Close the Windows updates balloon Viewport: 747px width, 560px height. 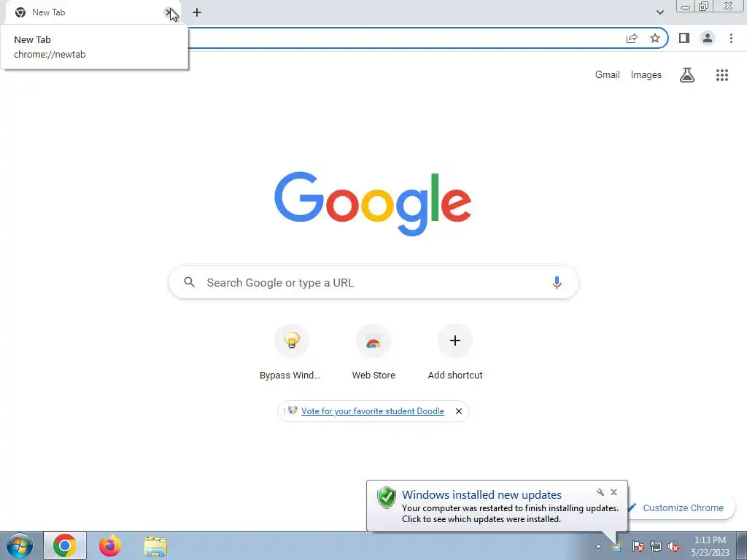pos(614,492)
